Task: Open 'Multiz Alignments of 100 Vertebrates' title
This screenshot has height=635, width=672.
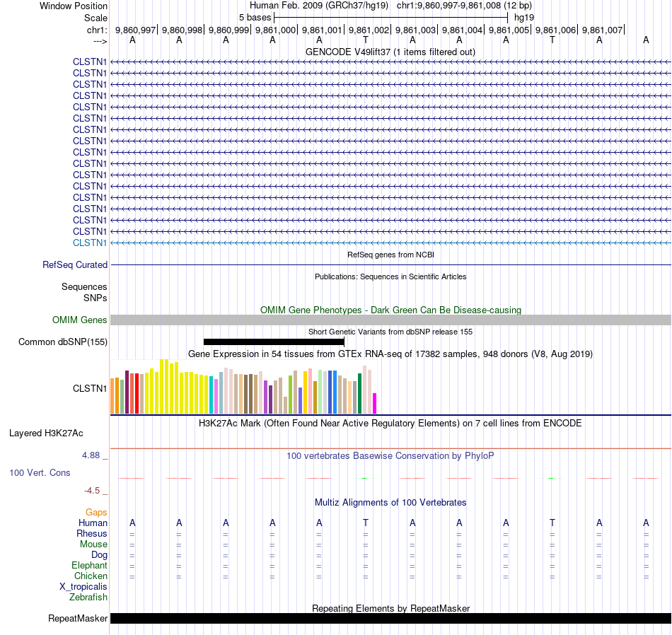Action: click(390, 503)
